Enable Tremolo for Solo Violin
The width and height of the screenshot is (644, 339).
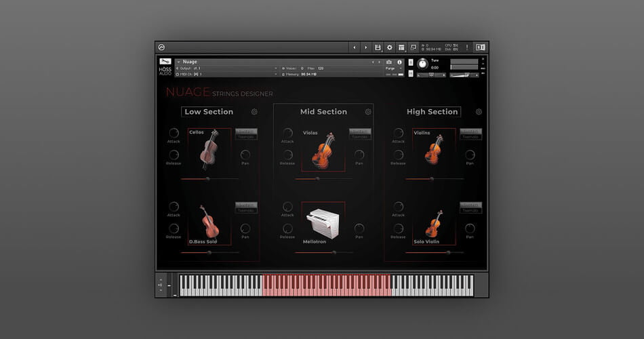[x=470, y=210]
